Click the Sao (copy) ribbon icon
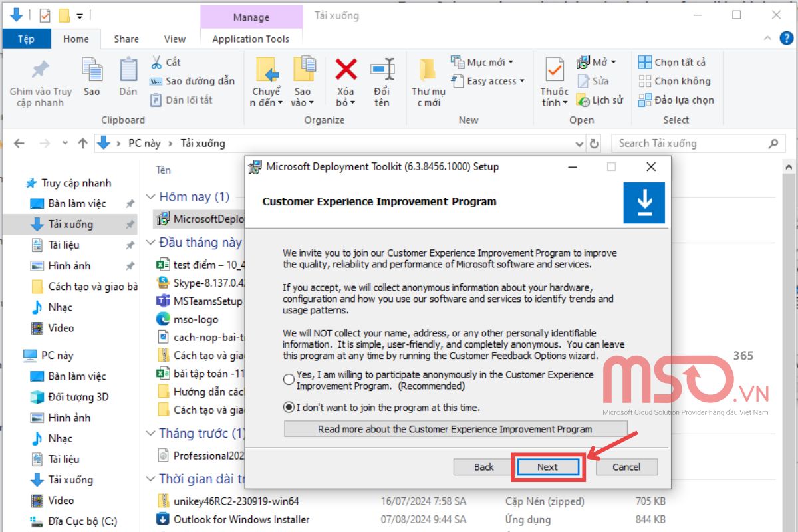 (x=92, y=70)
